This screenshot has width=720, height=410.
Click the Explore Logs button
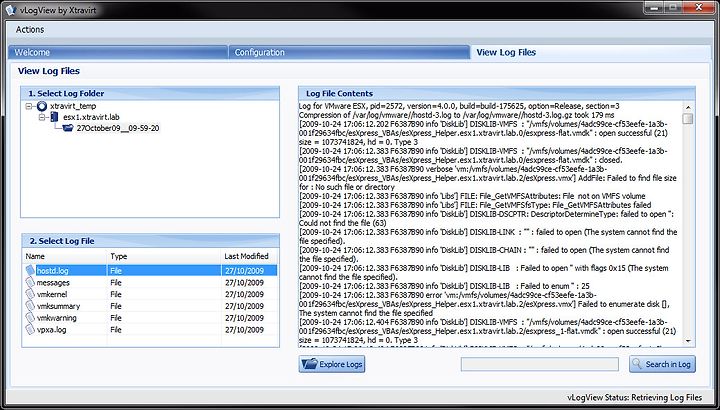point(332,364)
